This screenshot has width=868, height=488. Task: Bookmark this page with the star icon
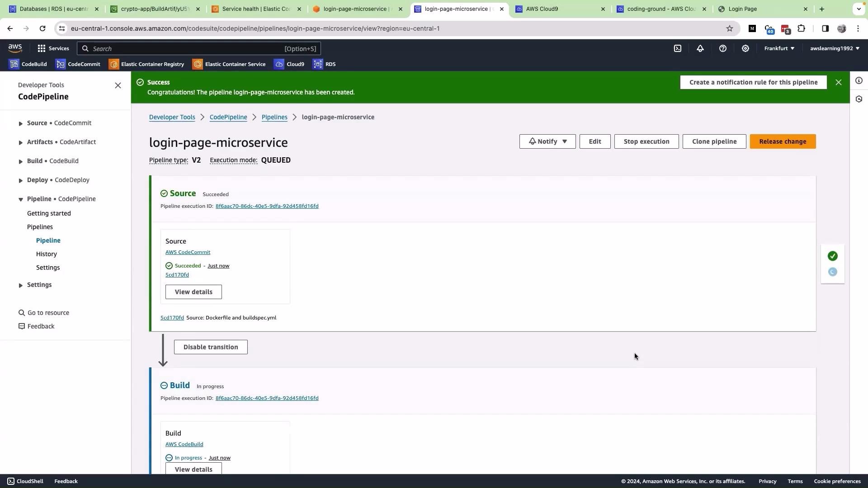(730, 28)
